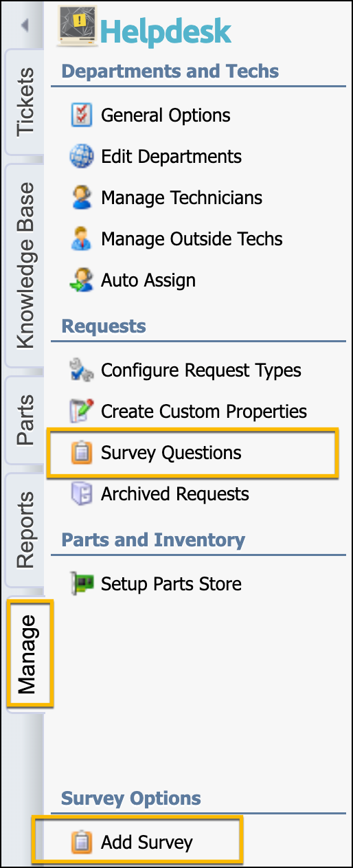Switch to the Tickets tab
This screenshot has width=353, height=868.
pos(25,102)
